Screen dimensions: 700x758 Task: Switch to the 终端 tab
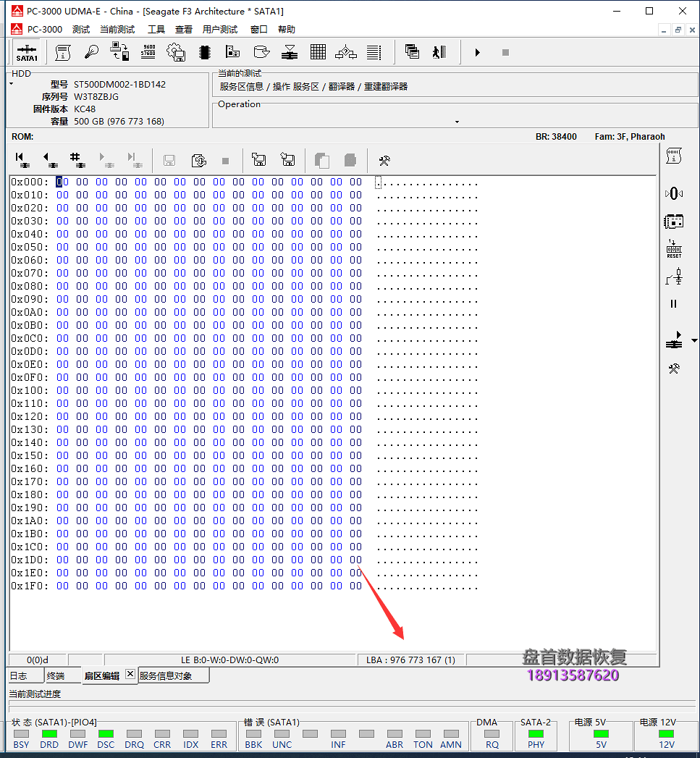[63, 675]
